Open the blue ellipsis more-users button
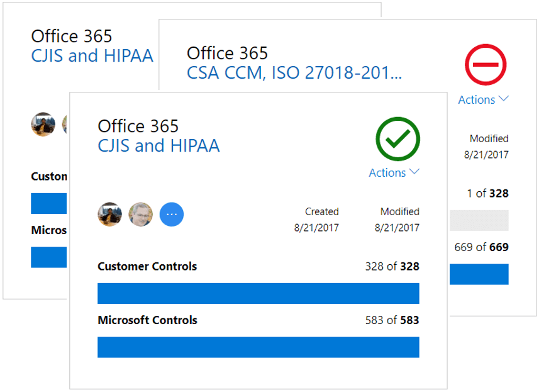 [x=172, y=214]
